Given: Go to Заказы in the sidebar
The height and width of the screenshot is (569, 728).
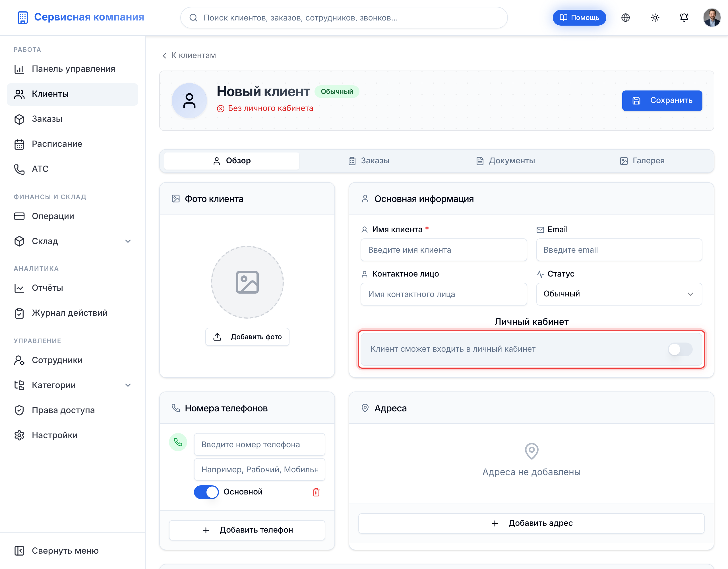Looking at the screenshot, I should pyautogui.click(x=72, y=119).
